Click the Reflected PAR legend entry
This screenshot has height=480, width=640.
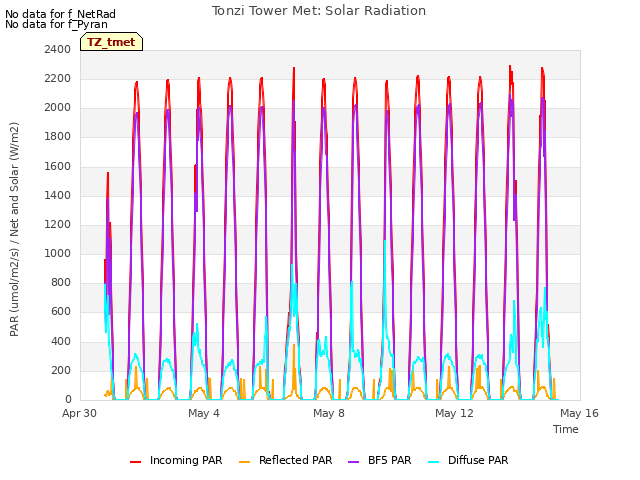coord(285,460)
